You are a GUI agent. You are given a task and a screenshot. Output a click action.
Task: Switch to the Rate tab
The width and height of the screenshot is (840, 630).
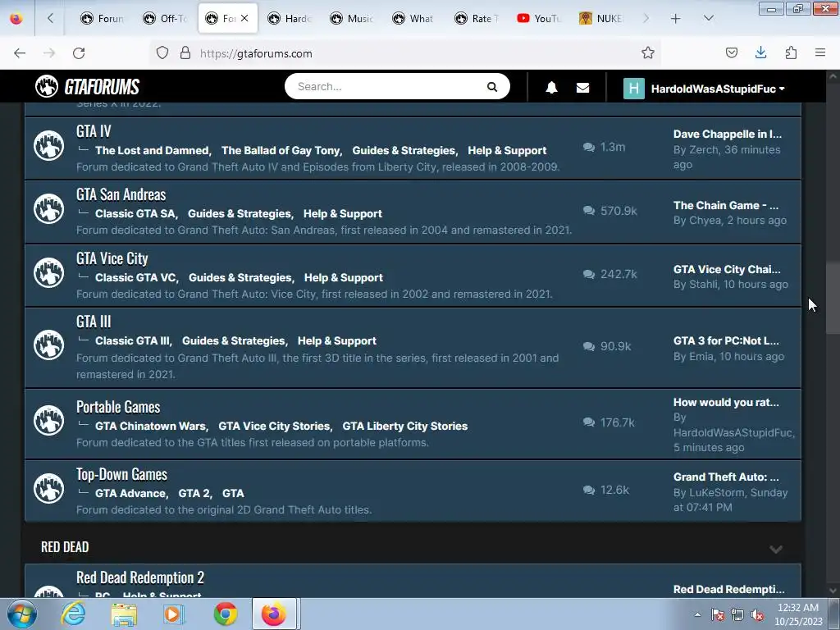(477, 18)
